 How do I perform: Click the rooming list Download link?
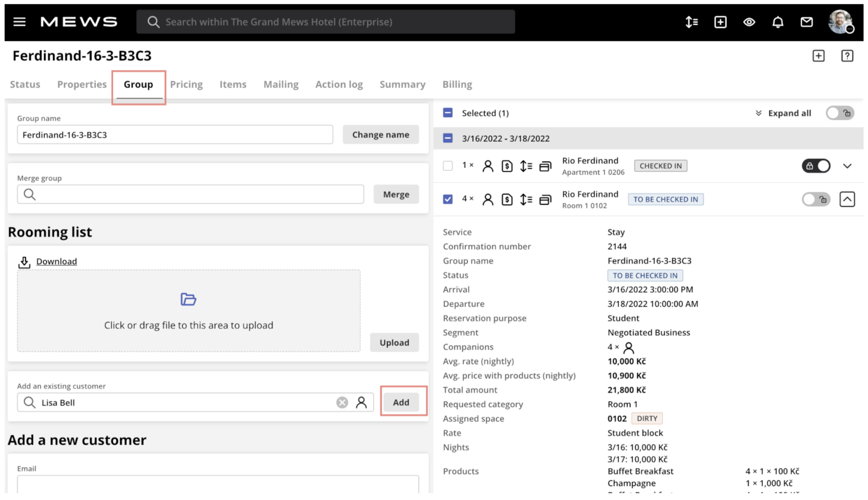tap(56, 261)
